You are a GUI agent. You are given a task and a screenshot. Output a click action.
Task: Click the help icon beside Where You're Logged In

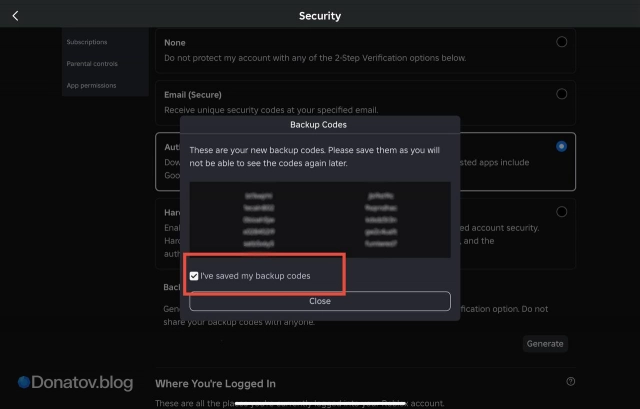(x=570, y=382)
